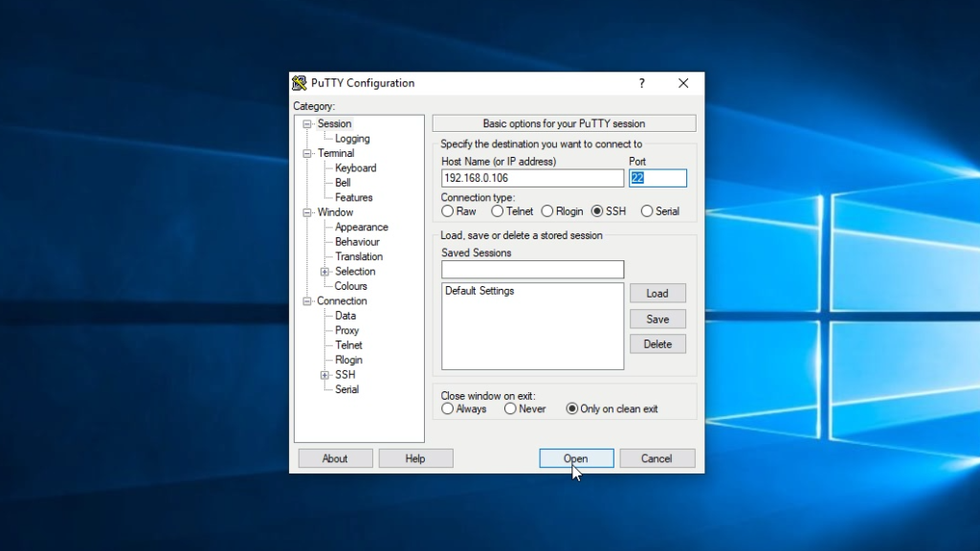Expand the Selection tree node

[324, 272]
